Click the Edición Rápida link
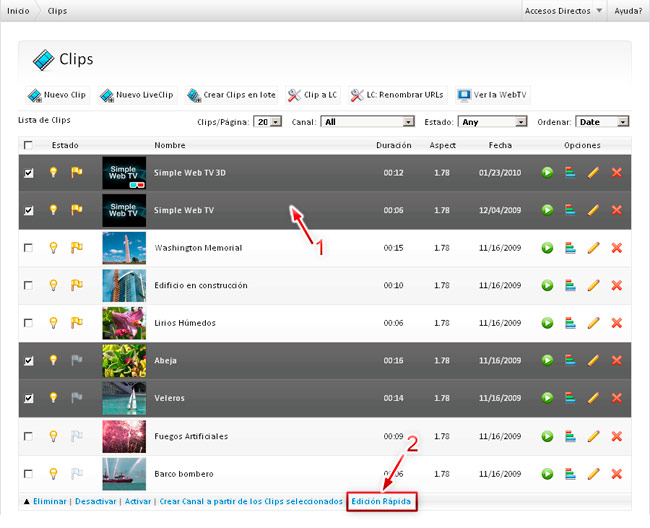This screenshot has height=528, width=650. pyautogui.click(x=381, y=501)
